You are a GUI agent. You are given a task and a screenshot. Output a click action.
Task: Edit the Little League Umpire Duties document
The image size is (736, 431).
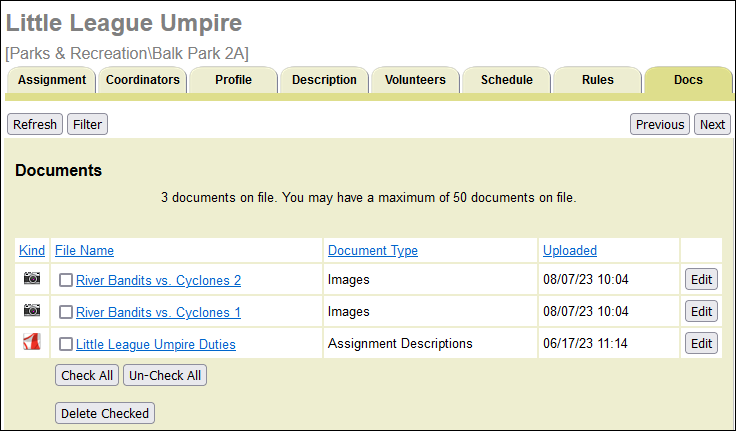(701, 344)
